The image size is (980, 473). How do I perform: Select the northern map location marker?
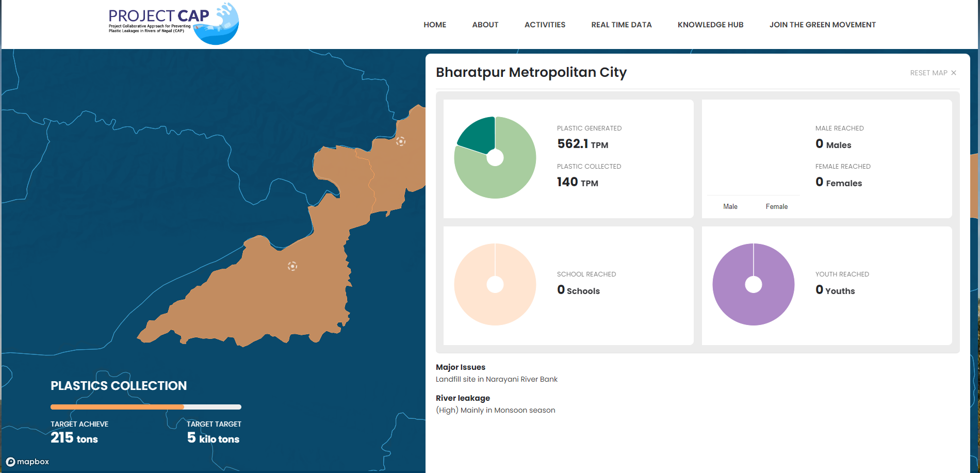[401, 141]
